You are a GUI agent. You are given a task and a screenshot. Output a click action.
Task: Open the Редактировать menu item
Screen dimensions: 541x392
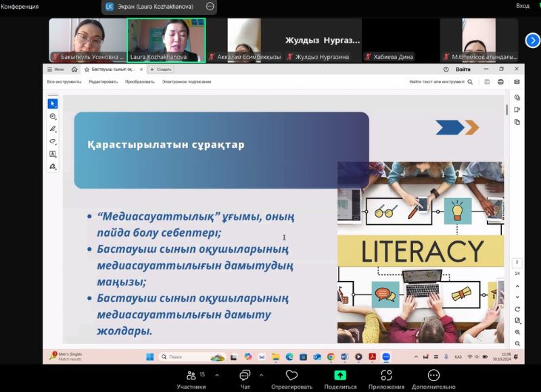(103, 82)
